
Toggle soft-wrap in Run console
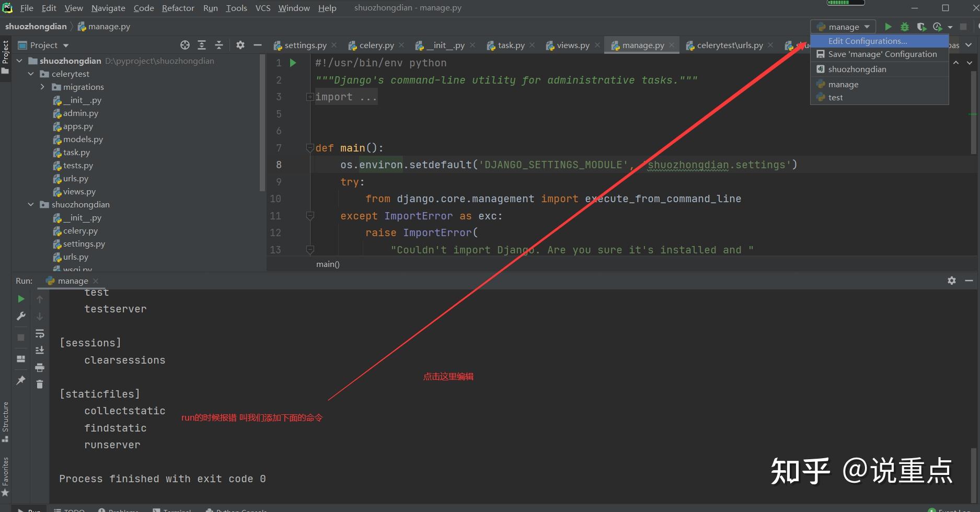(x=40, y=333)
